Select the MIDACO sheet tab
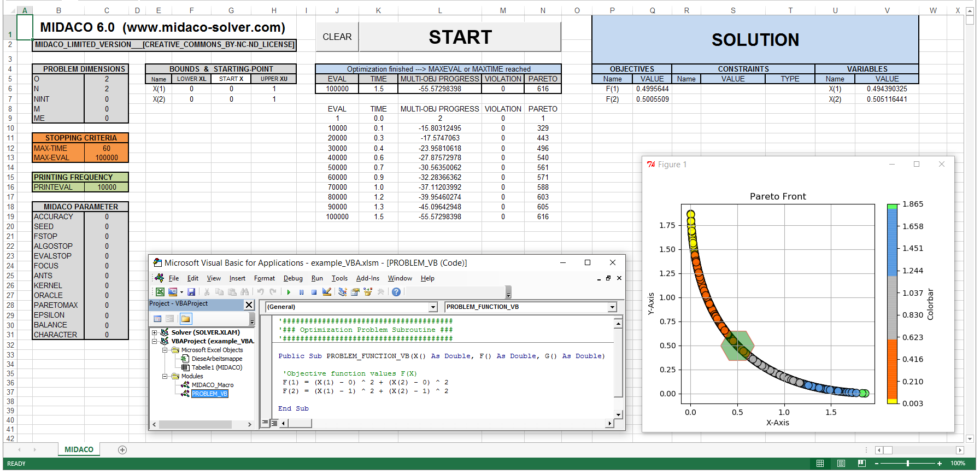The height and width of the screenshot is (474, 980). pos(79,449)
